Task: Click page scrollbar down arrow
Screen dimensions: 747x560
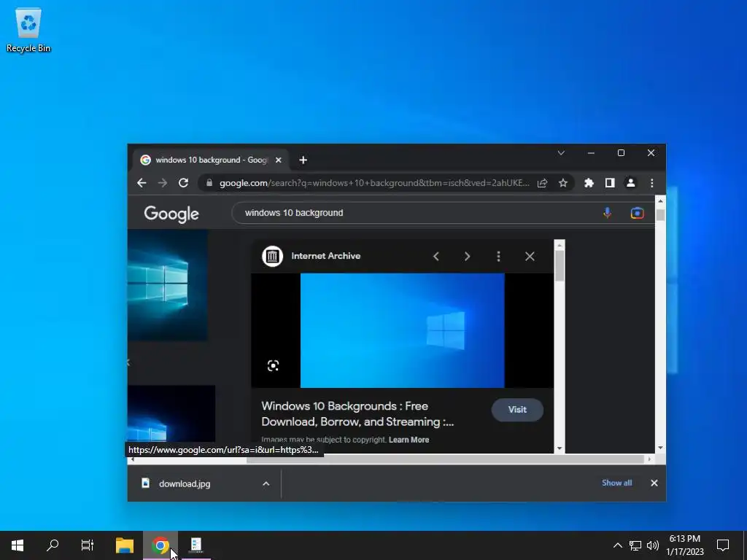Action: (660, 448)
